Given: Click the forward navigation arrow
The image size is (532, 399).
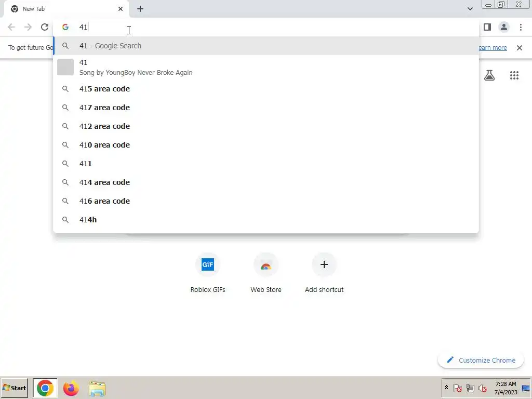Looking at the screenshot, I should [x=28, y=27].
